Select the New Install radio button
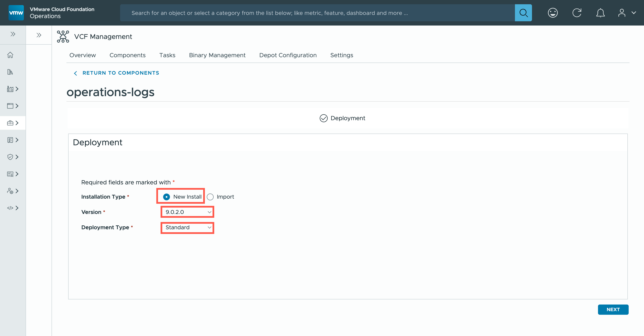Screen dimensions: 644x336 (x=167, y=197)
